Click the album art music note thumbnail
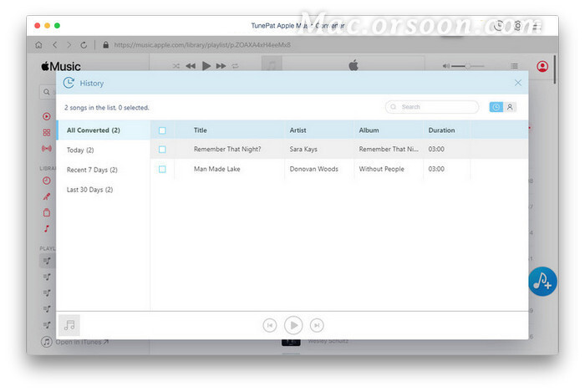Viewport: 585px width, 392px height. [70, 325]
